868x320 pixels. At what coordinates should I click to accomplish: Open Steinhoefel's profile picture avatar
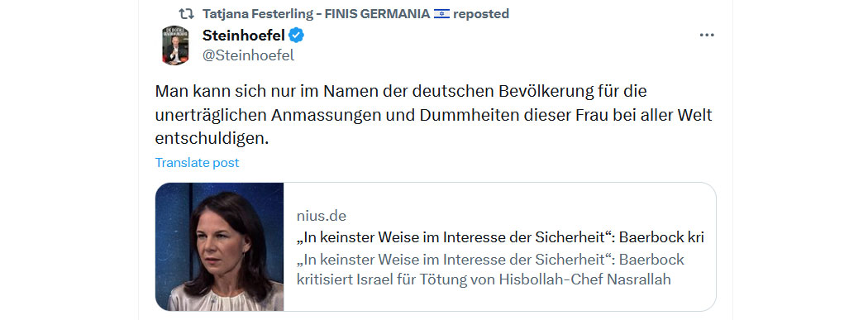tap(175, 45)
